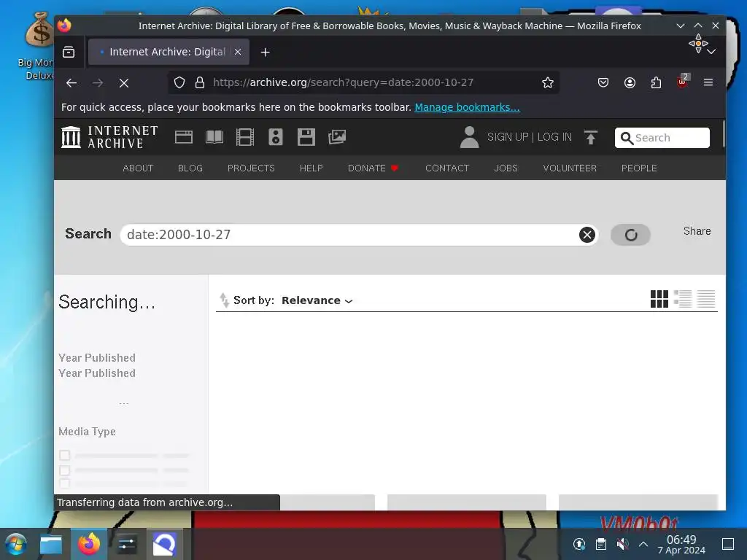Click the Manage bookmarks link

tap(467, 107)
